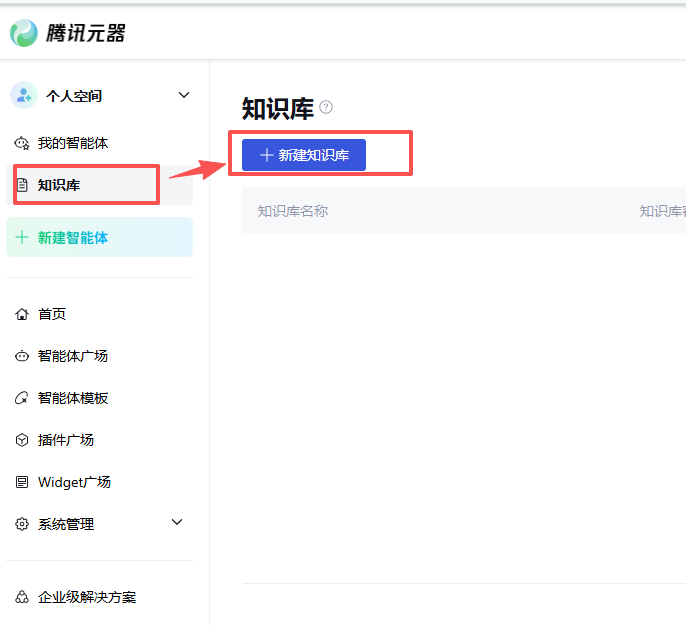This screenshot has width=686, height=625.
Task: Click the 知识库名称 column header
Action: coord(293,211)
